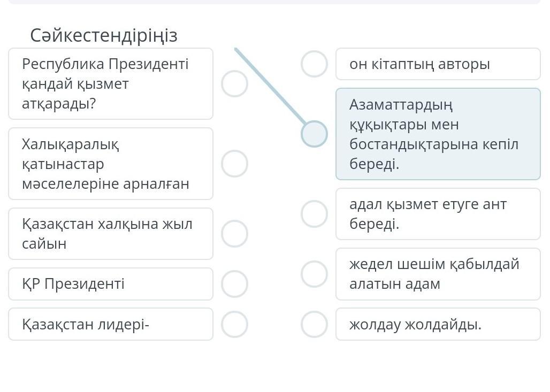Select the 'ҚР Президенті' card
The width and height of the screenshot is (550, 392).
[x=111, y=284]
